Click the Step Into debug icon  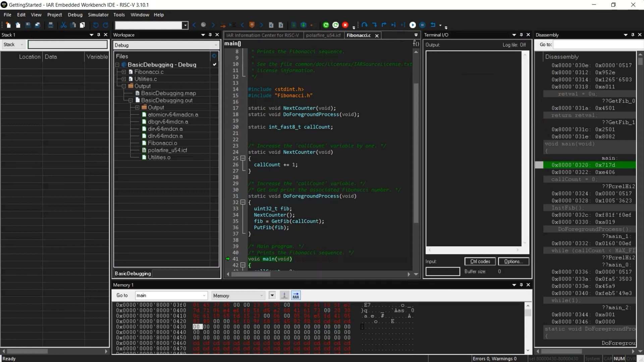tap(374, 25)
